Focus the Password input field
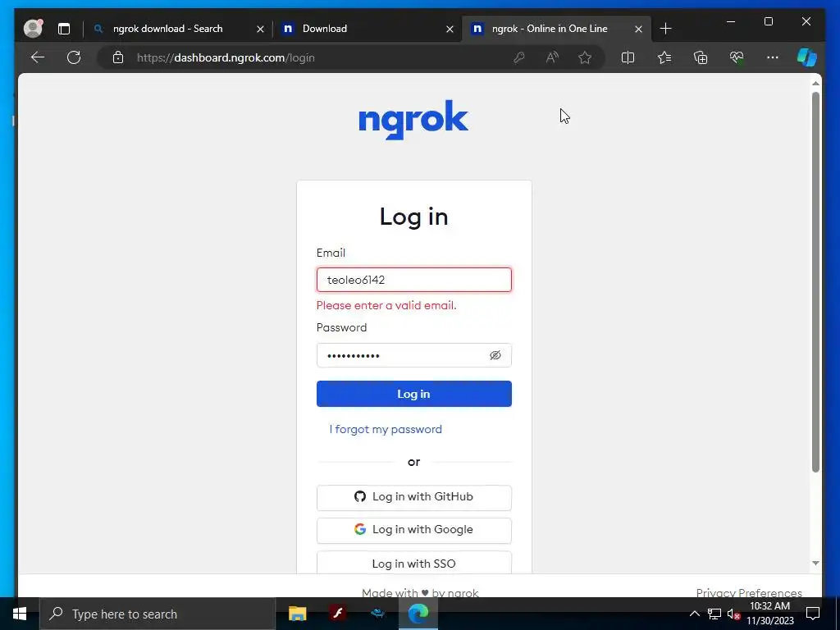840x630 pixels. 414,355
